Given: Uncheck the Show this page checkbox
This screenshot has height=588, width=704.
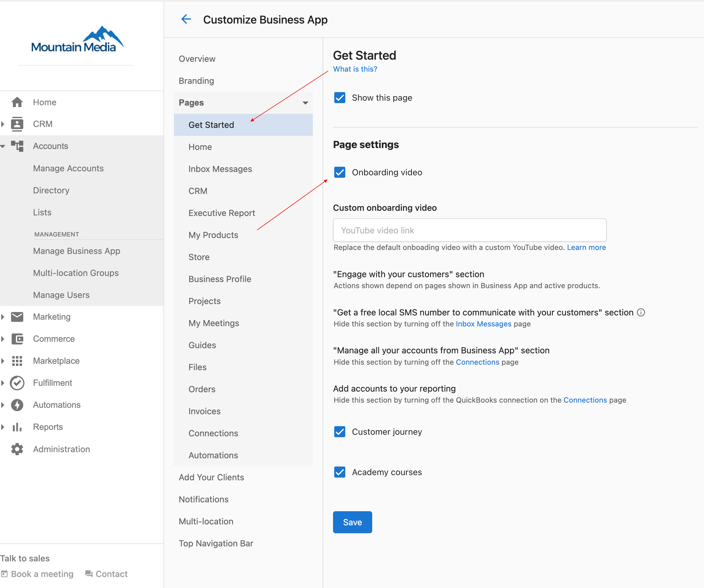Looking at the screenshot, I should [x=339, y=98].
